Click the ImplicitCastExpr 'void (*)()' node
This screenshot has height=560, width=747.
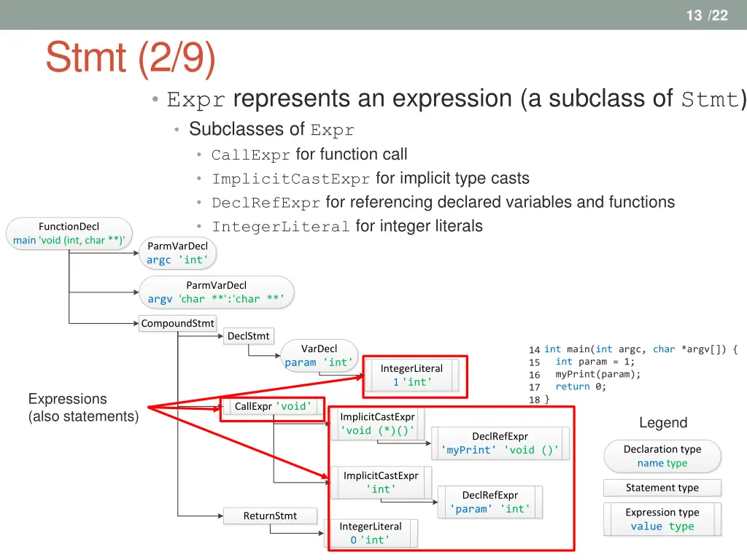point(377,424)
